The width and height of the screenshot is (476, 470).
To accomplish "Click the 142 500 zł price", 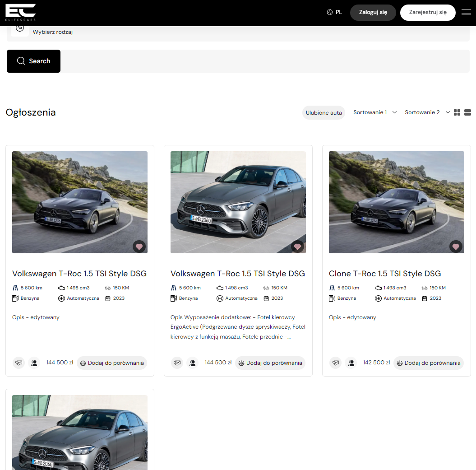I will [x=376, y=363].
